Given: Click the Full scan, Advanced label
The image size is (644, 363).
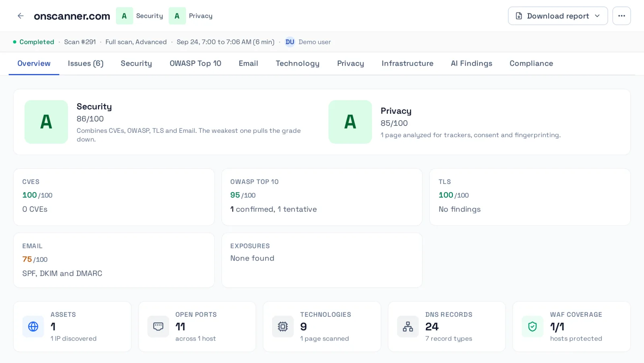Looking at the screenshot, I should click(136, 42).
